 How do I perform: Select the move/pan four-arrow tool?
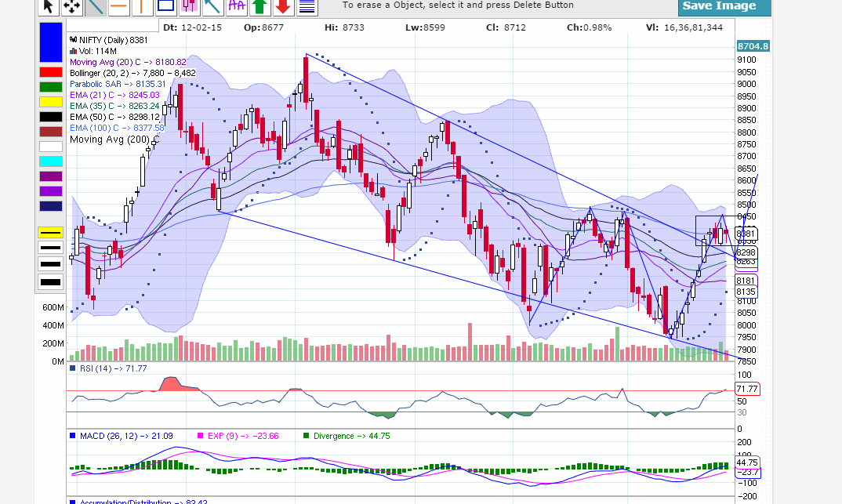tap(72, 7)
